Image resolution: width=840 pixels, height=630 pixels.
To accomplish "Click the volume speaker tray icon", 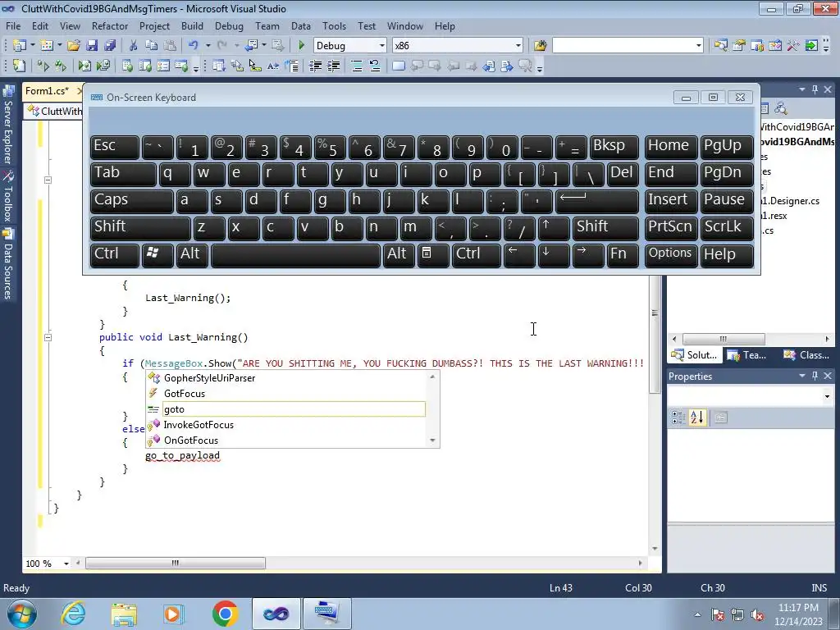I will (x=757, y=615).
